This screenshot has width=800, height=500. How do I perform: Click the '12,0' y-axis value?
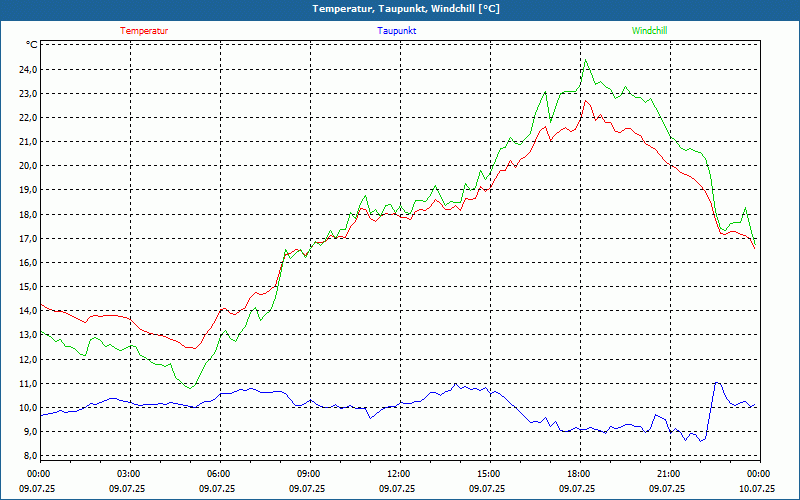28,359
